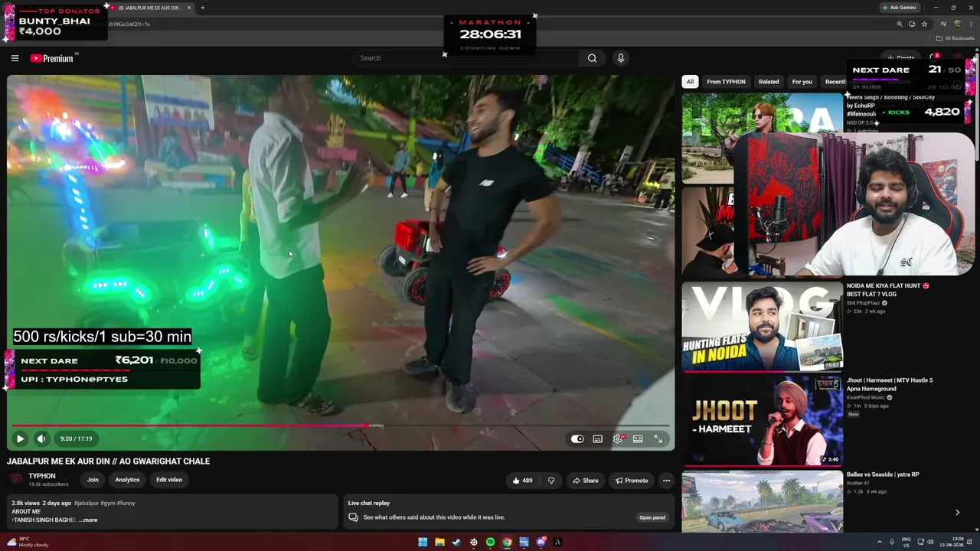Select the Related filter chip
This screenshot has height=551, width=980.
(769, 82)
